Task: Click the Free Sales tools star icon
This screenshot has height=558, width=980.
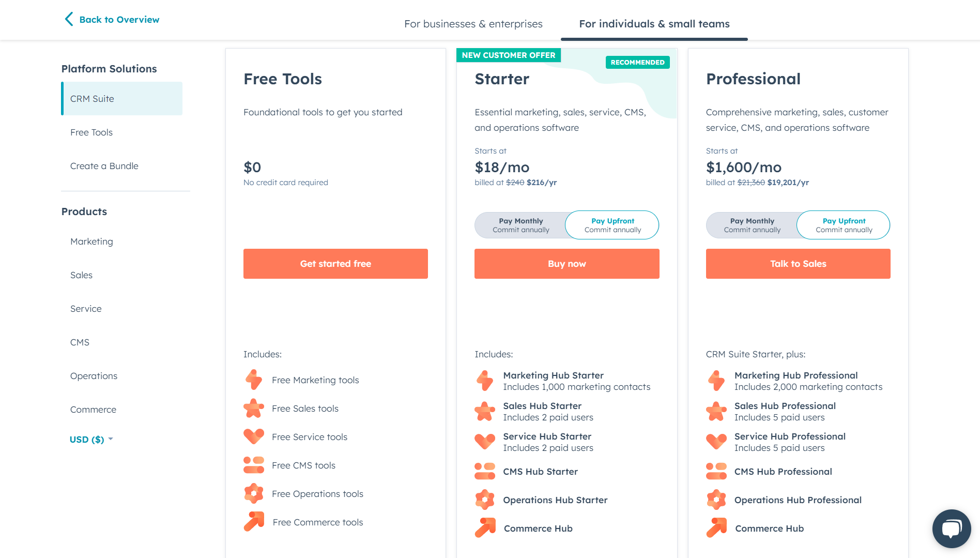Action: pos(253,408)
